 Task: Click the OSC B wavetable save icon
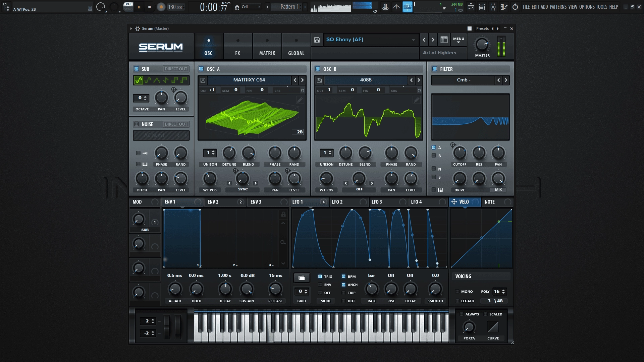coord(319,80)
